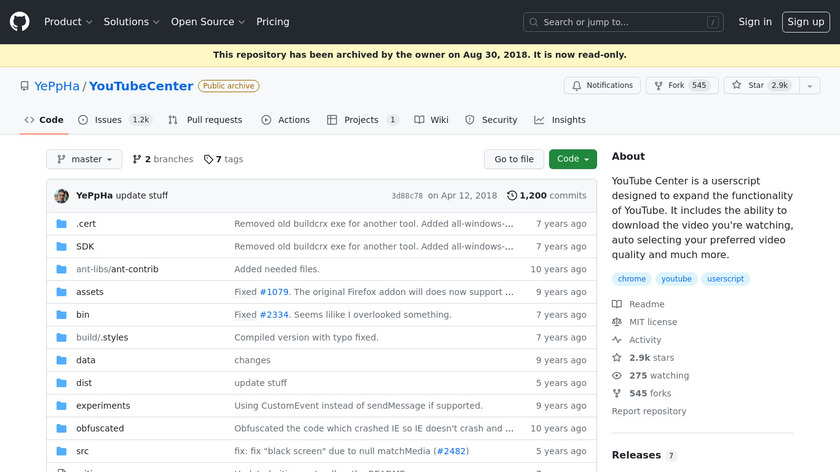Click the Sign up button

pyautogui.click(x=805, y=22)
